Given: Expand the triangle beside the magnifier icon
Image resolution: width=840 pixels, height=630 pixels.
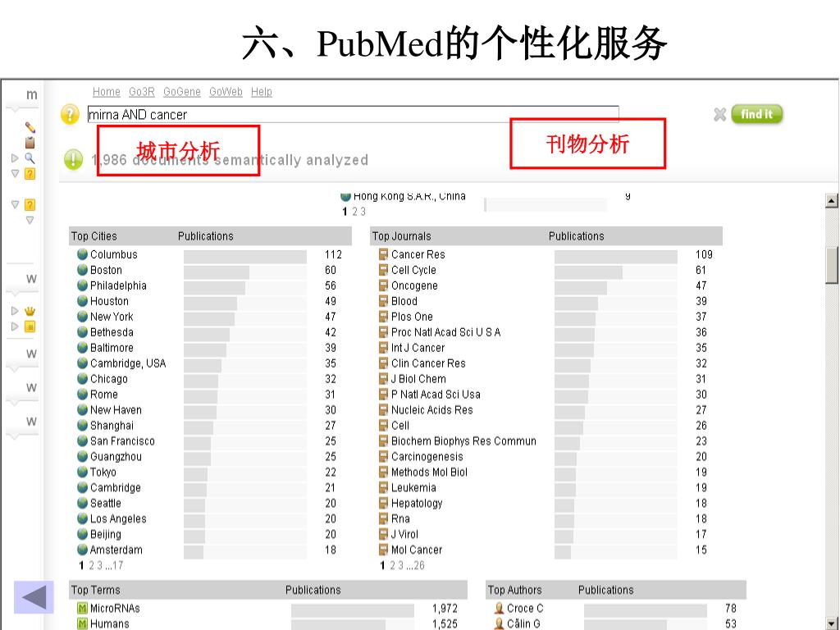Looking at the screenshot, I should (15, 158).
